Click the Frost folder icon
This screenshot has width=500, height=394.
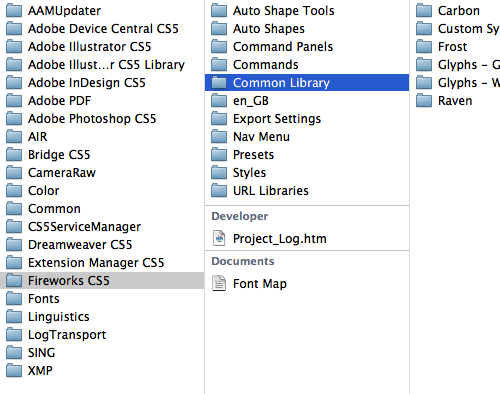click(424, 47)
